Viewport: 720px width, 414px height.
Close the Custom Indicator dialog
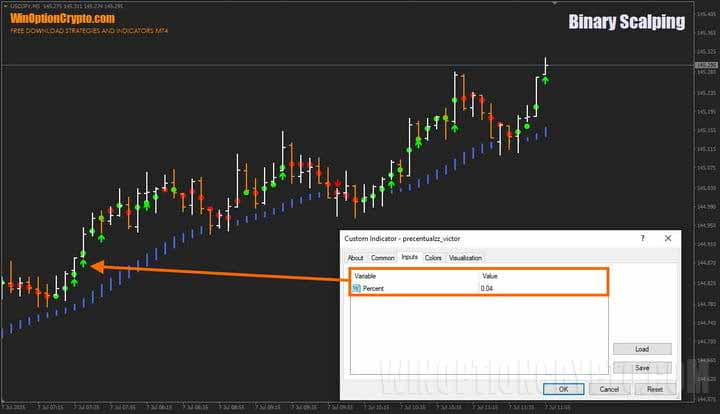point(667,238)
